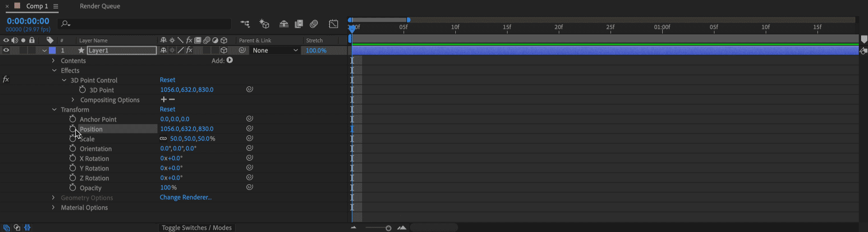
Task: Toggle the shy switch on Layer1
Action: (163, 50)
